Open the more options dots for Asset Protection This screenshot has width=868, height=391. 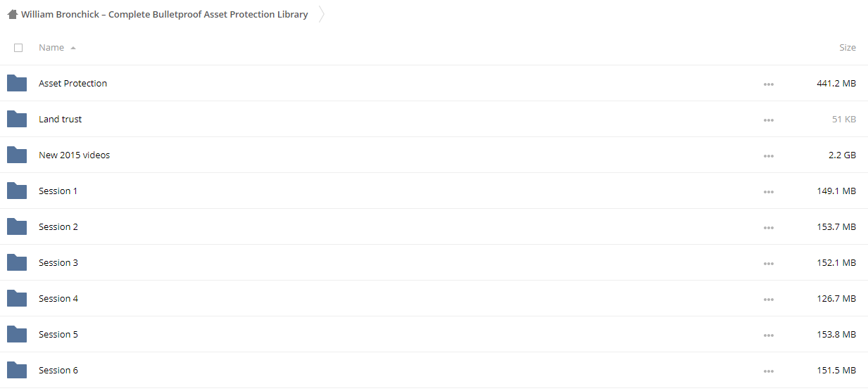click(x=768, y=84)
